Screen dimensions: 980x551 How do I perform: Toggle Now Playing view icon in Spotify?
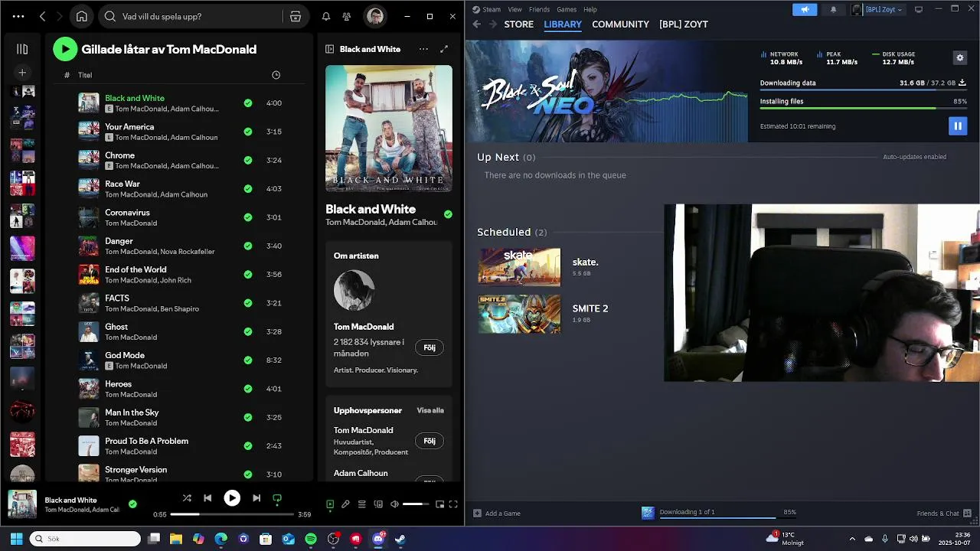pos(330,504)
